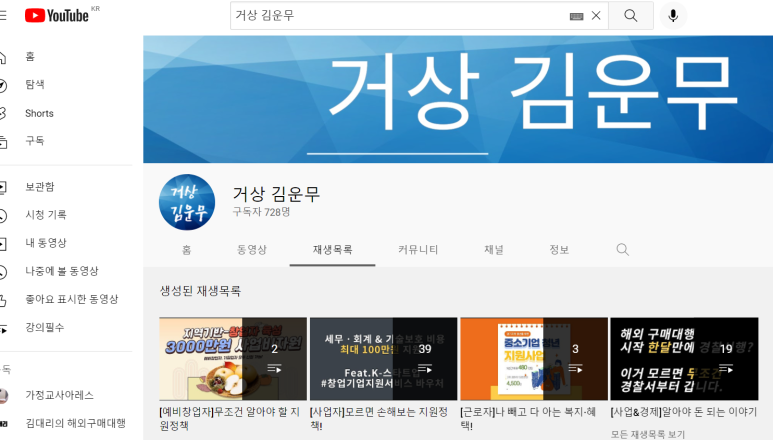Click the 생성된 재생목록 section heading

[x=200, y=291]
